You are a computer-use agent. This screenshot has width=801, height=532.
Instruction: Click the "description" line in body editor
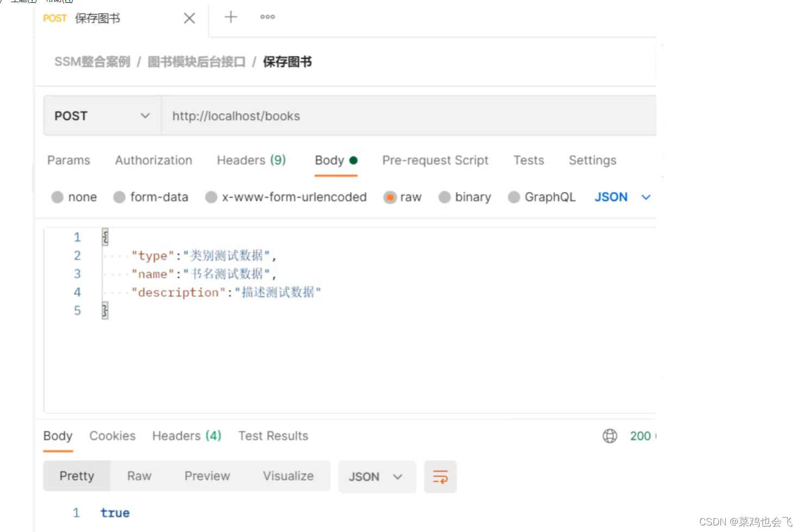pos(226,293)
